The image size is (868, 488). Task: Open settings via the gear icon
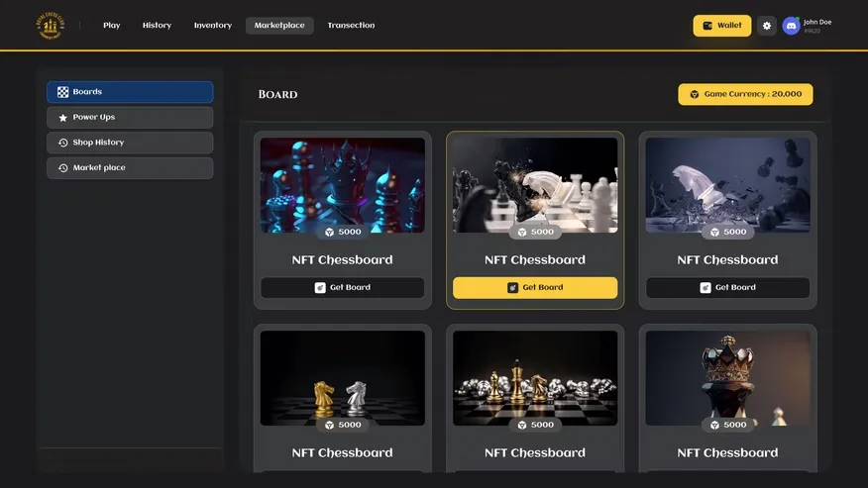tap(766, 26)
